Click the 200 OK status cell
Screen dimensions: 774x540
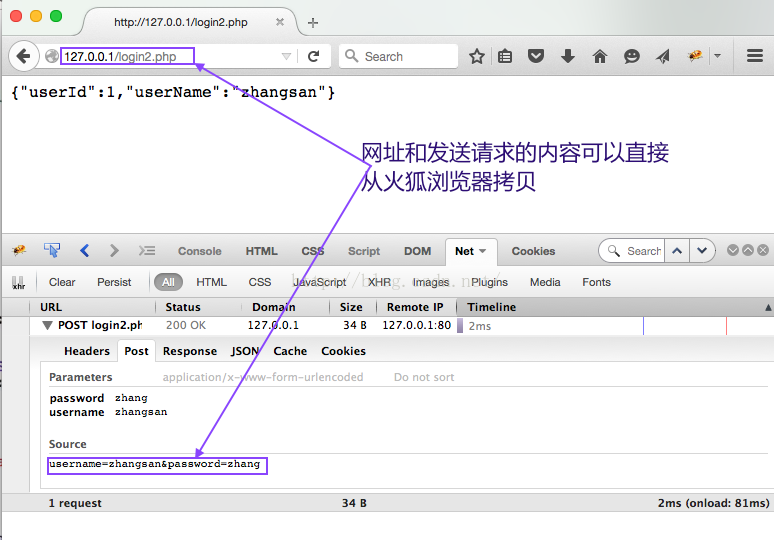point(186,325)
